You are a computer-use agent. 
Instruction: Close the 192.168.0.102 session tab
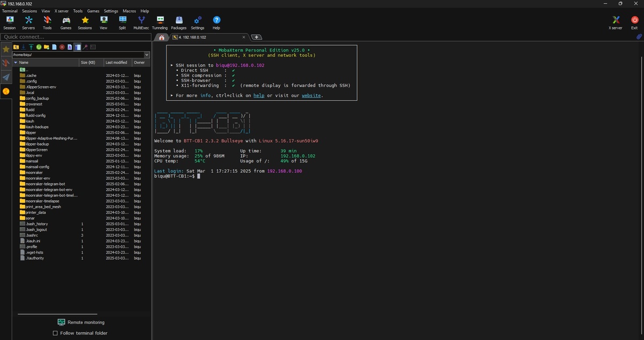244,37
